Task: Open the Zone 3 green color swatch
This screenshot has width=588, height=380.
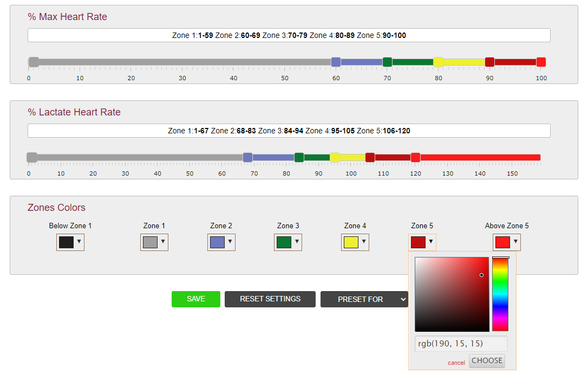Action: point(284,242)
